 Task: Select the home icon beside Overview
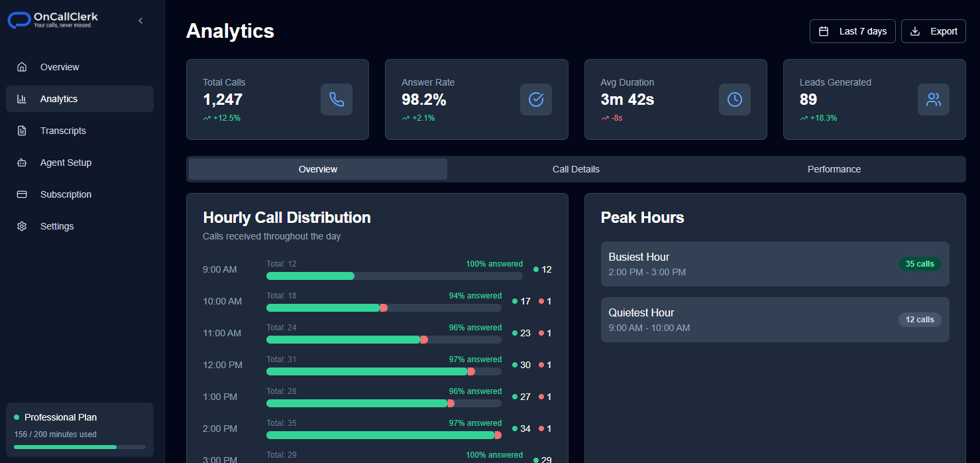22,66
